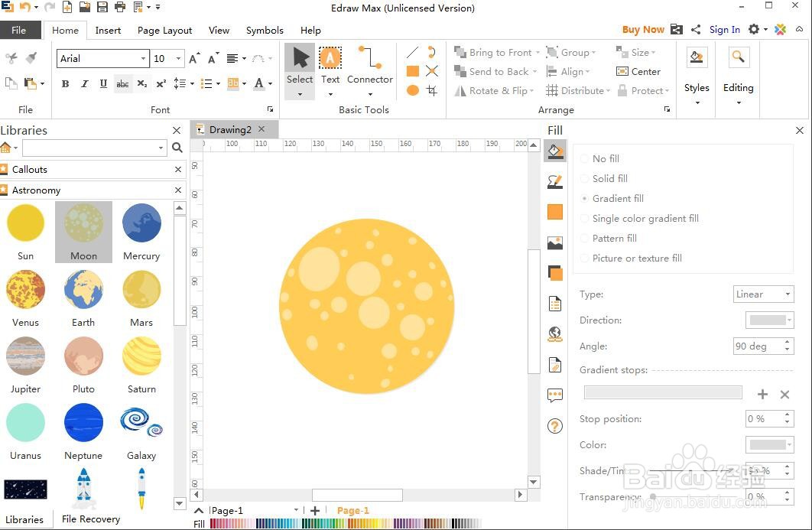Click the Save icon in quick access toolbar
Viewport: 812px width, 530px height.
(x=102, y=7)
